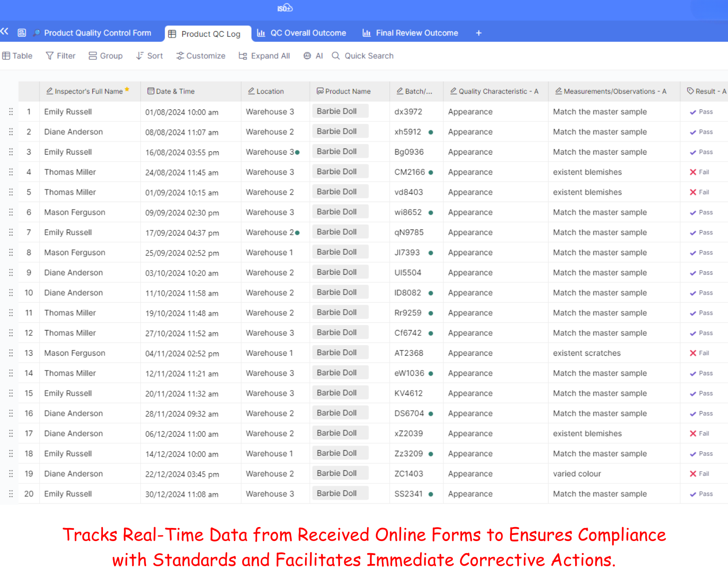Click the Quick Search magnifier
Image resolution: width=728 pixels, height=582 pixels.
point(335,56)
